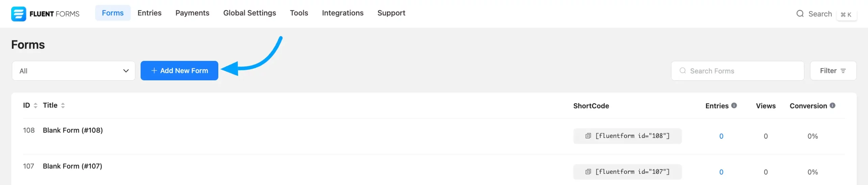The image size is (868, 185).
Task: Open Blank Form (#107) title link
Action: [72, 166]
